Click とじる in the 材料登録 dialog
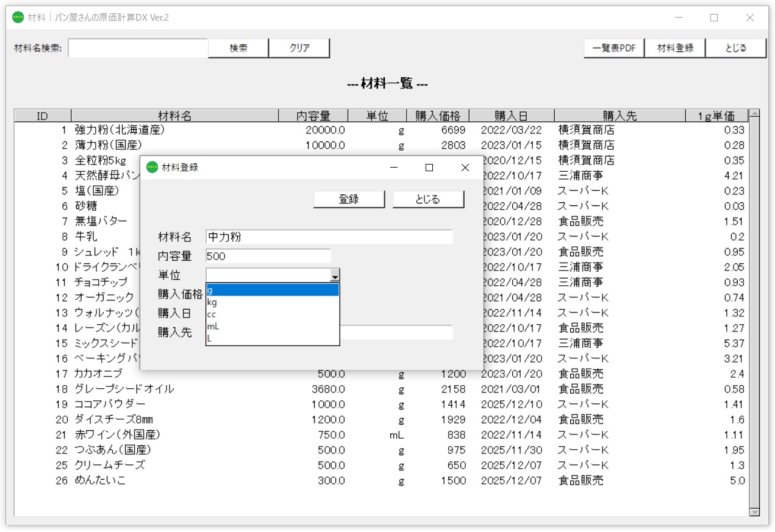Image resolution: width=775 pixels, height=532 pixels. pos(428,199)
